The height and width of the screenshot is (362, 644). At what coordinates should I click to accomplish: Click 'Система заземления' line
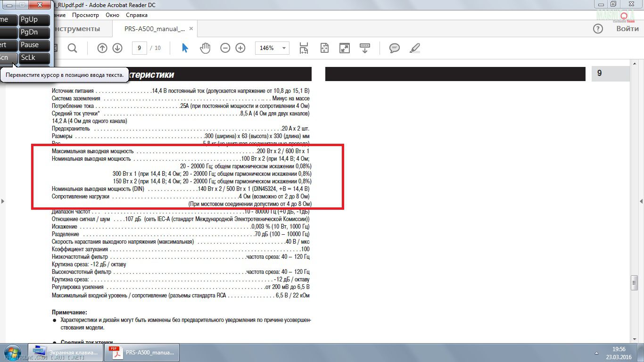[181, 99]
